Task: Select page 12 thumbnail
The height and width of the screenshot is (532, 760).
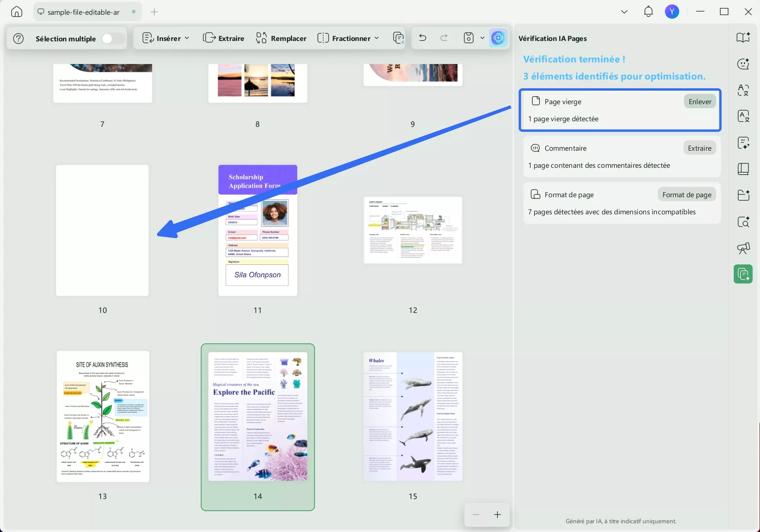Action: tap(413, 230)
